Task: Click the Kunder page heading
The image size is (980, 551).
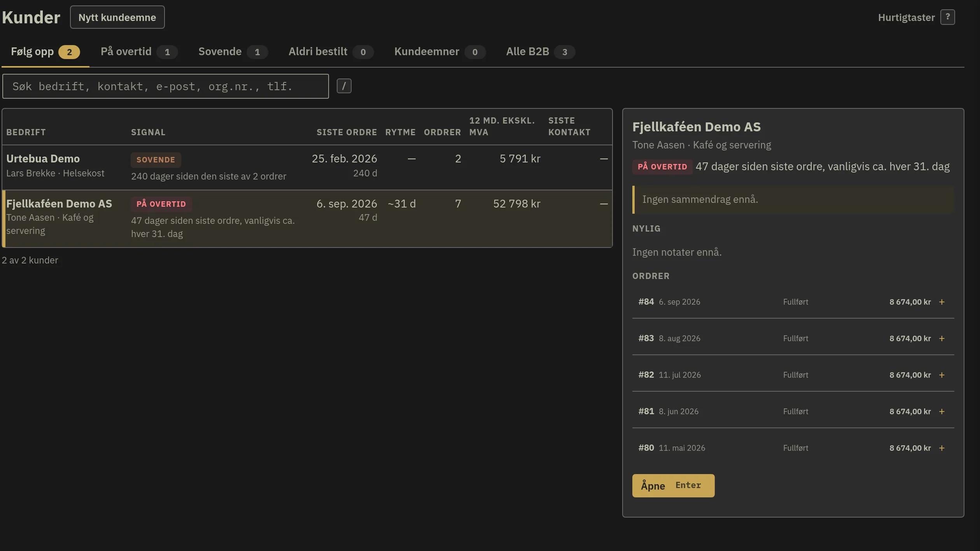Action: point(31,17)
